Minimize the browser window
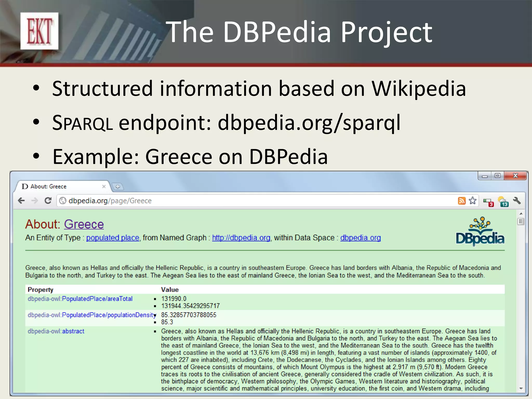Viewport: 532px width, 399px height. 484,176
